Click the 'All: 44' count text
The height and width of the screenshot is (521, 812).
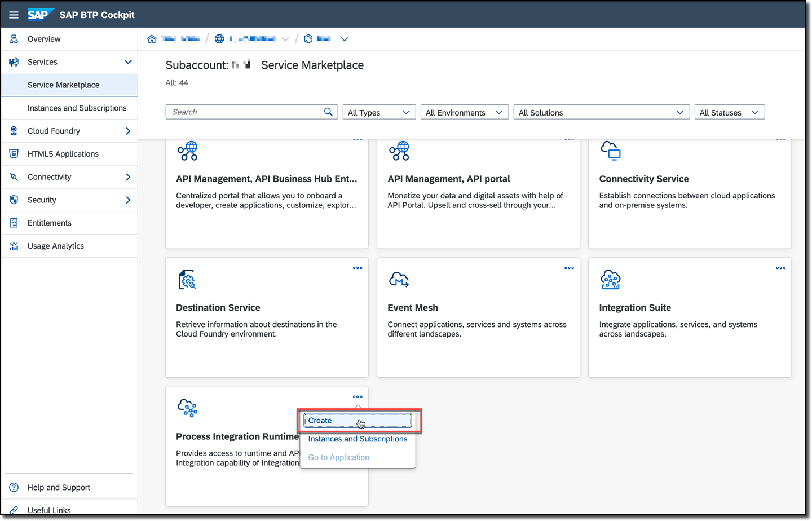coord(177,83)
